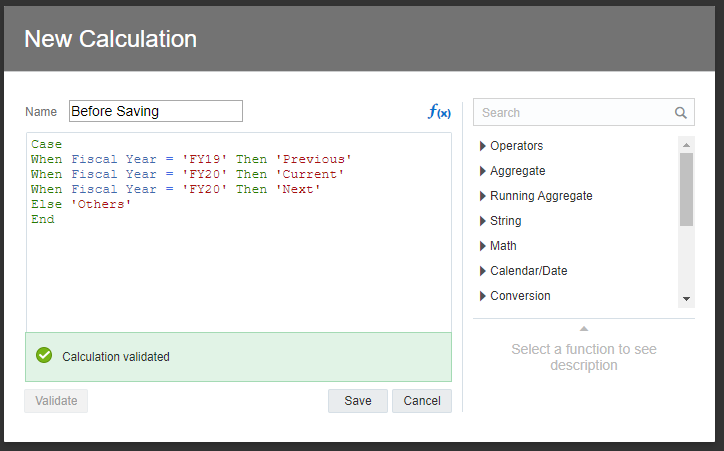
Task: Click the disabled Validate button
Action: (x=56, y=401)
